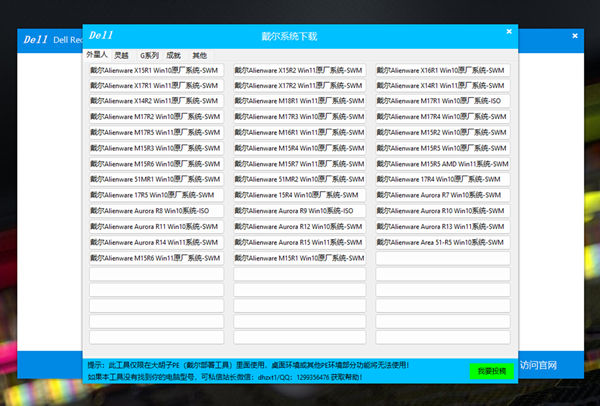This screenshot has height=406, width=600.
Task: Choose Alienware 51MR1 Win10原厂系统-SWM
Action: point(157,179)
